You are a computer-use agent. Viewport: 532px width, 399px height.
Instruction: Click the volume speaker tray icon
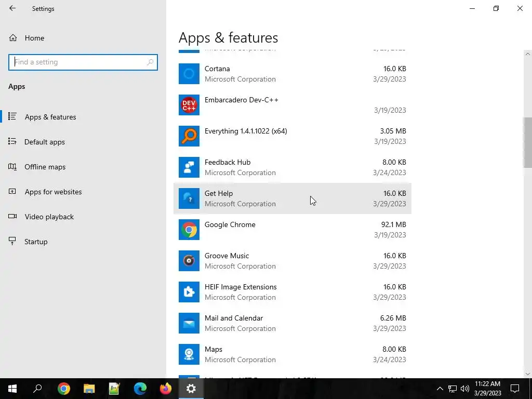[x=465, y=389]
